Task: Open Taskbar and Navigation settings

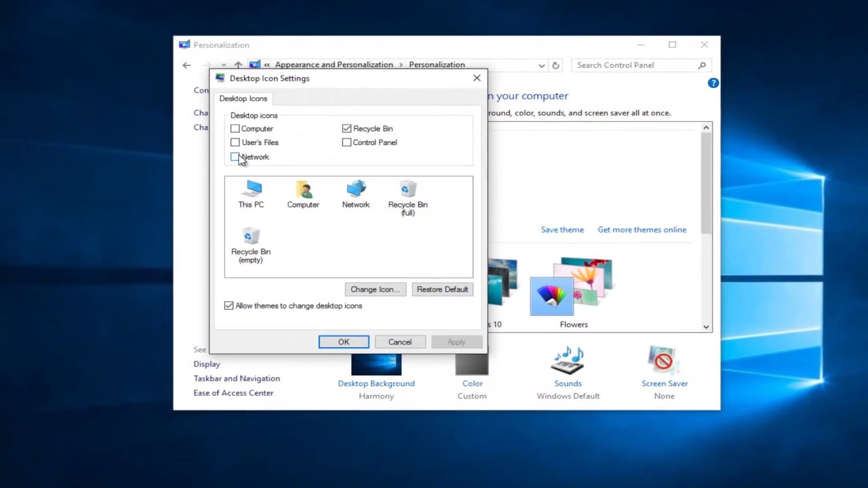Action: [x=236, y=378]
